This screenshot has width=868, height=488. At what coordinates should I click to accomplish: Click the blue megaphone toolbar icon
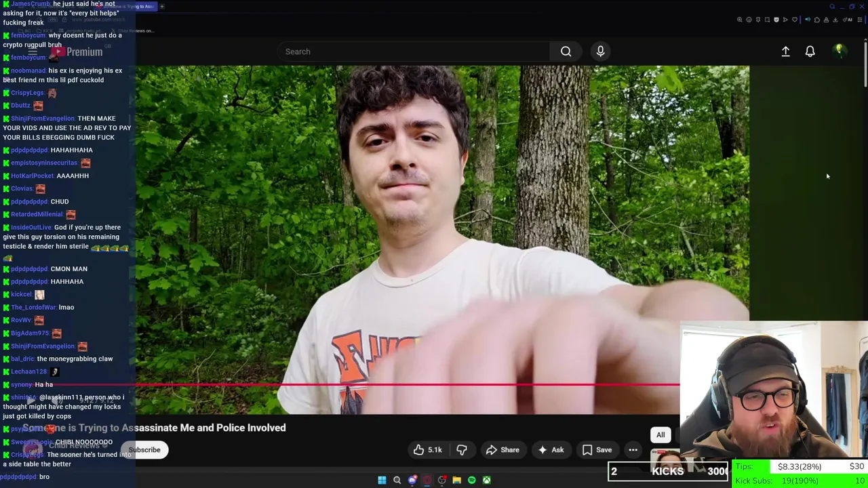[x=808, y=20]
